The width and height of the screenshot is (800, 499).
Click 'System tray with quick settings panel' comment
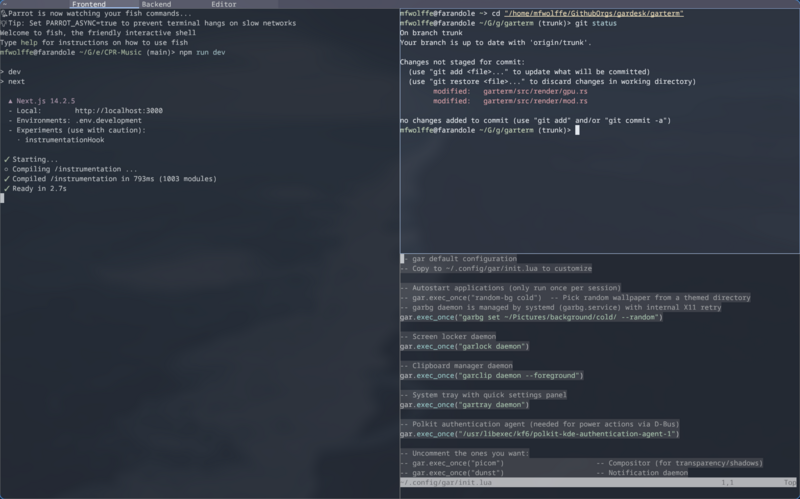tap(483, 395)
